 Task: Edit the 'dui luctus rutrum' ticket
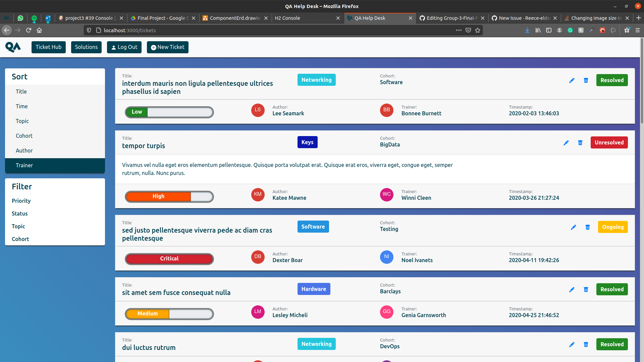572,345
